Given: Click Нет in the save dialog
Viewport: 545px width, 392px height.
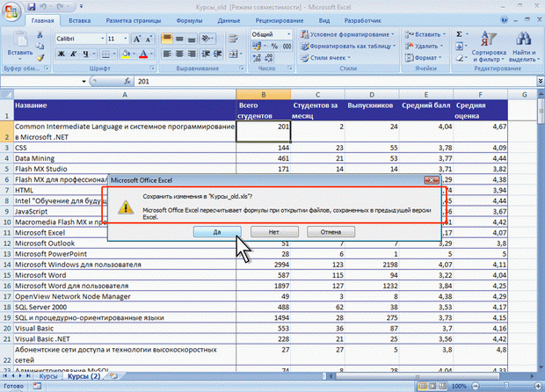Looking at the screenshot, I should pyautogui.click(x=274, y=232).
